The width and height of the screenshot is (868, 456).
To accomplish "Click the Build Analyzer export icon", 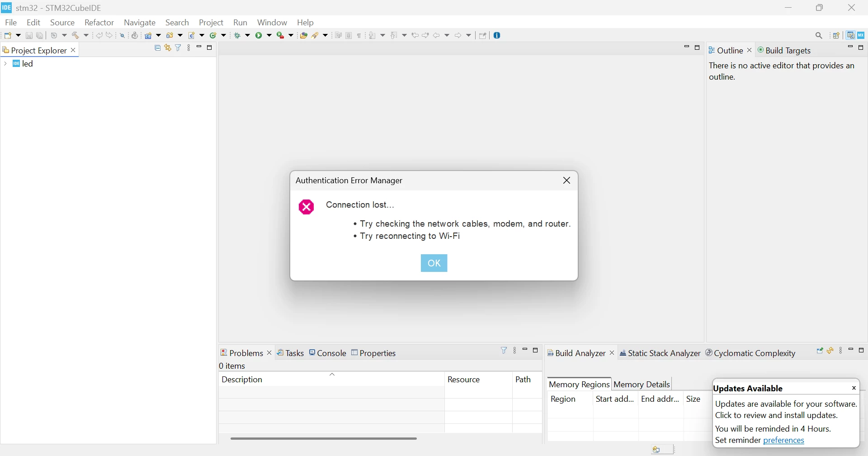I will click(820, 351).
